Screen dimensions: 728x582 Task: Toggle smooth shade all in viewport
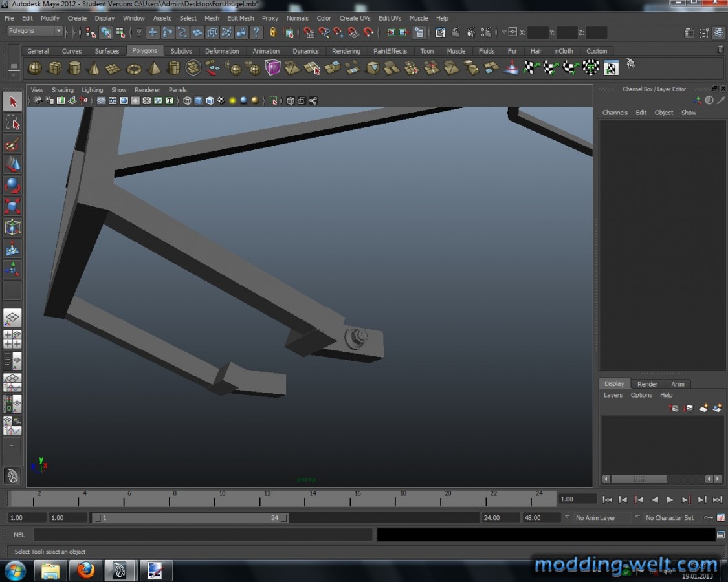click(x=198, y=101)
